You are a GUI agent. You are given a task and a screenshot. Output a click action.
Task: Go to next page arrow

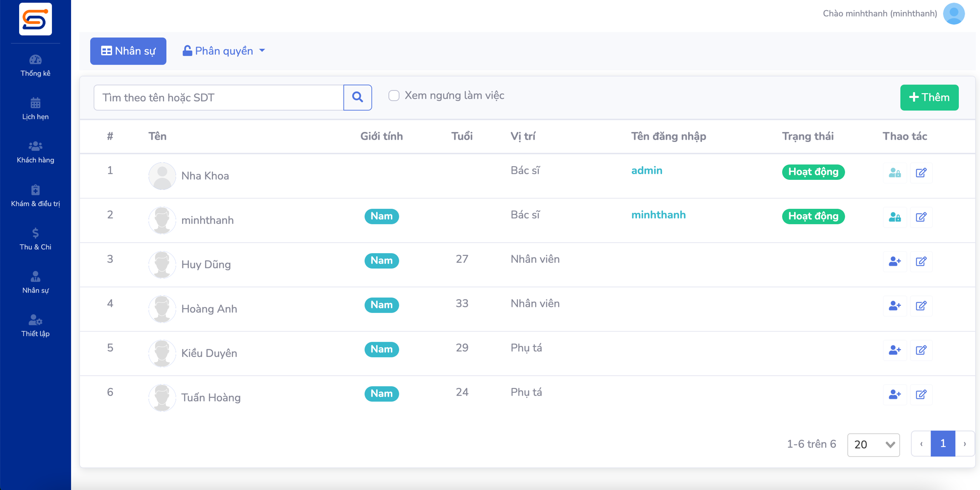click(x=965, y=444)
